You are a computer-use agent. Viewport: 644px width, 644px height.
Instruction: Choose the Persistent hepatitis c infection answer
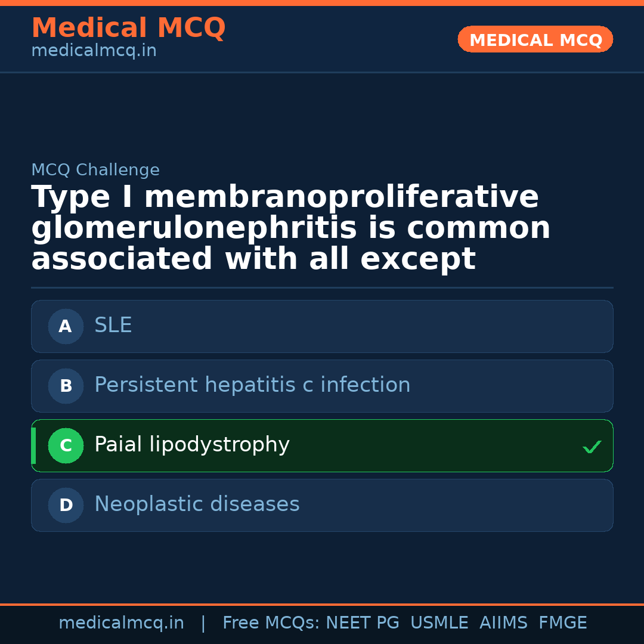pyautogui.click(x=252, y=385)
